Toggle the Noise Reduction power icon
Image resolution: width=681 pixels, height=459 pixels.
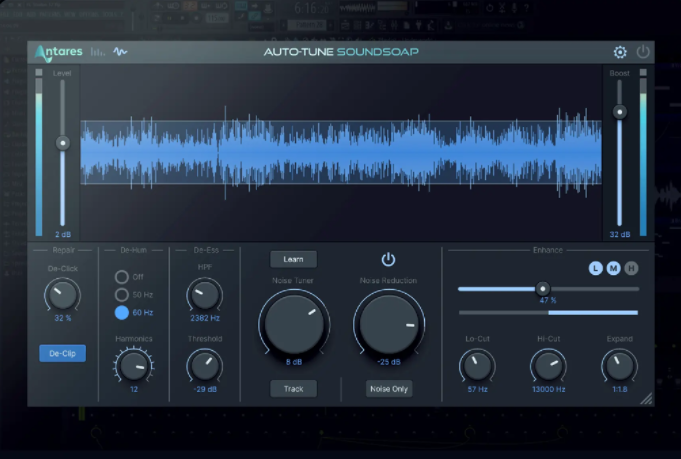tap(388, 260)
